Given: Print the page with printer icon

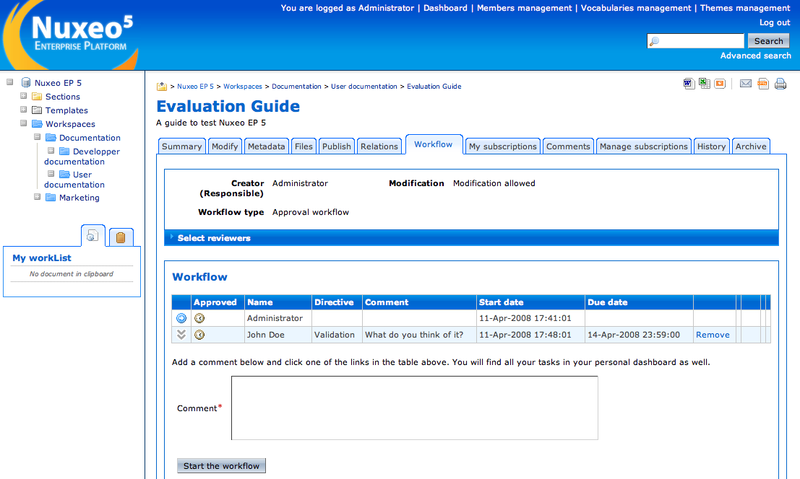Looking at the screenshot, I should tap(781, 84).
